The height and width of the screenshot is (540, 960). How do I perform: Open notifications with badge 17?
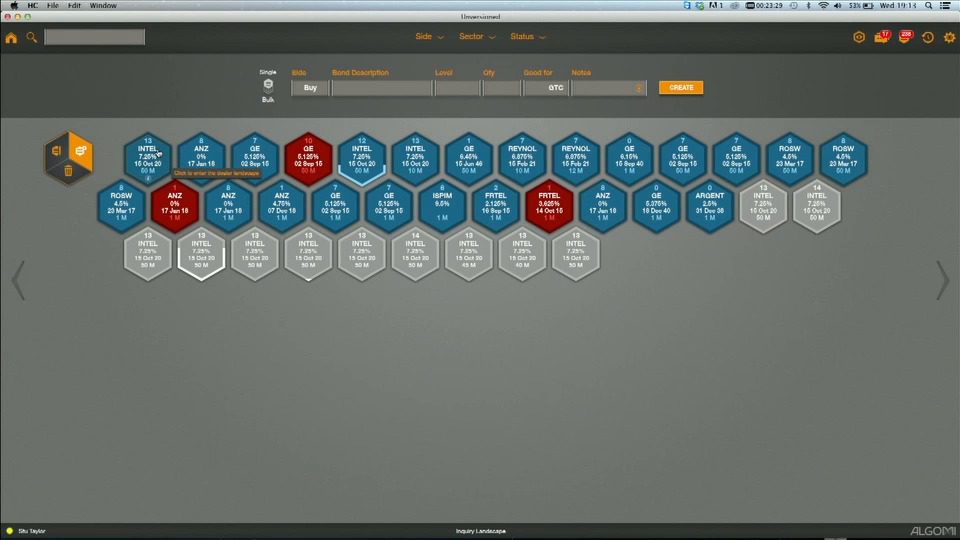[882, 37]
